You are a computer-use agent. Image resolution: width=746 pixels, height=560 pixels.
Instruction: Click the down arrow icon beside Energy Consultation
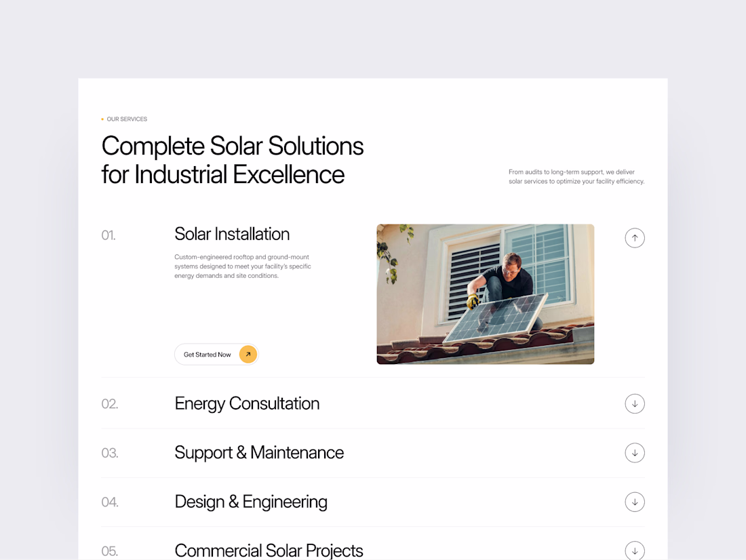tap(635, 403)
